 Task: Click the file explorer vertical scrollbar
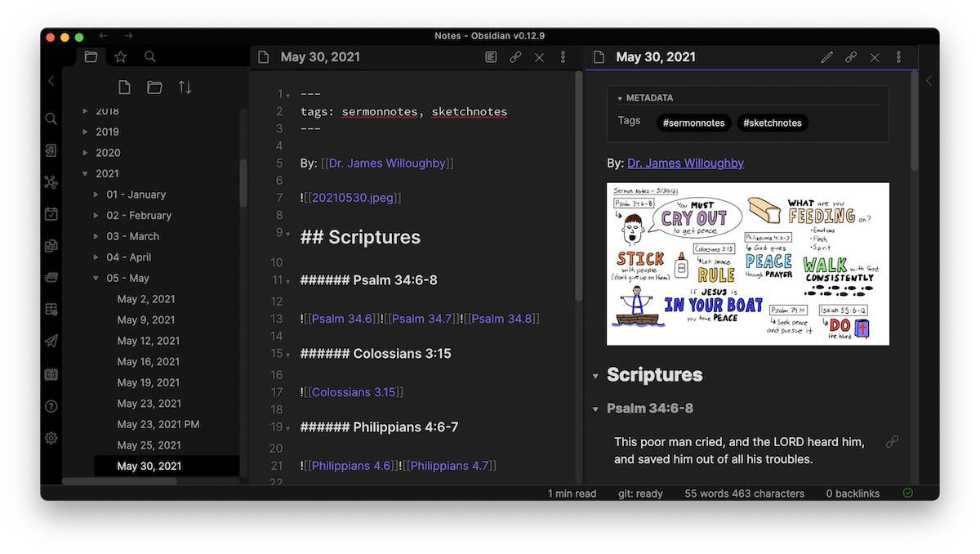tap(243, 182)
